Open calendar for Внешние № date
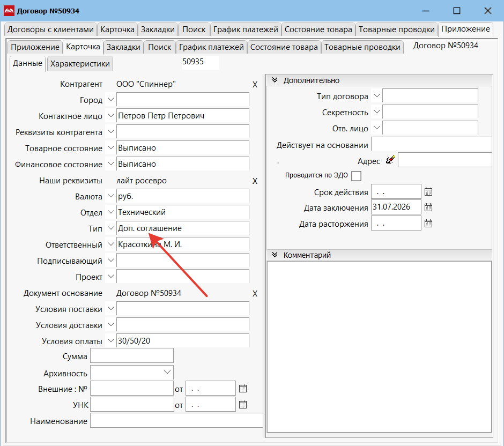 click(243, 389)
